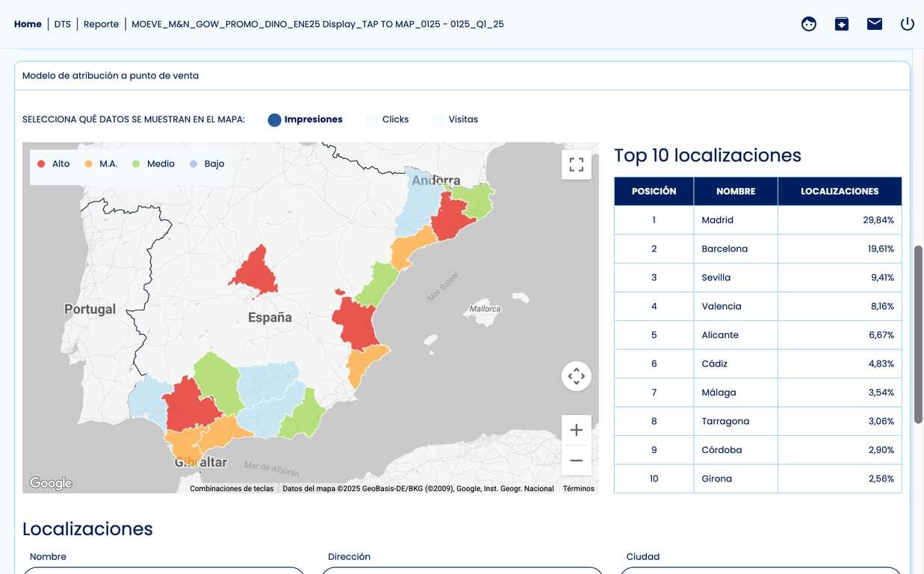Click the Córdoba table cell
Screen dimensions: 924x574
[736, 450]
